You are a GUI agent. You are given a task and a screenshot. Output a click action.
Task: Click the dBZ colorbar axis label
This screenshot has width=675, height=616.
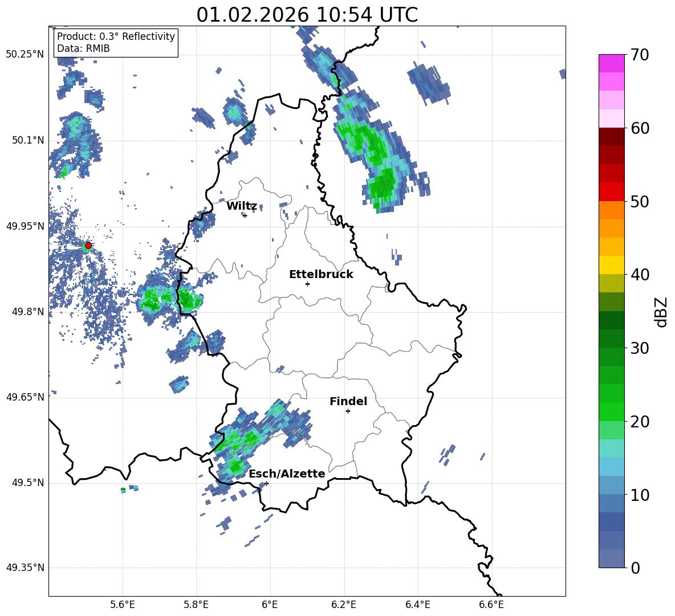coord(661,312)
